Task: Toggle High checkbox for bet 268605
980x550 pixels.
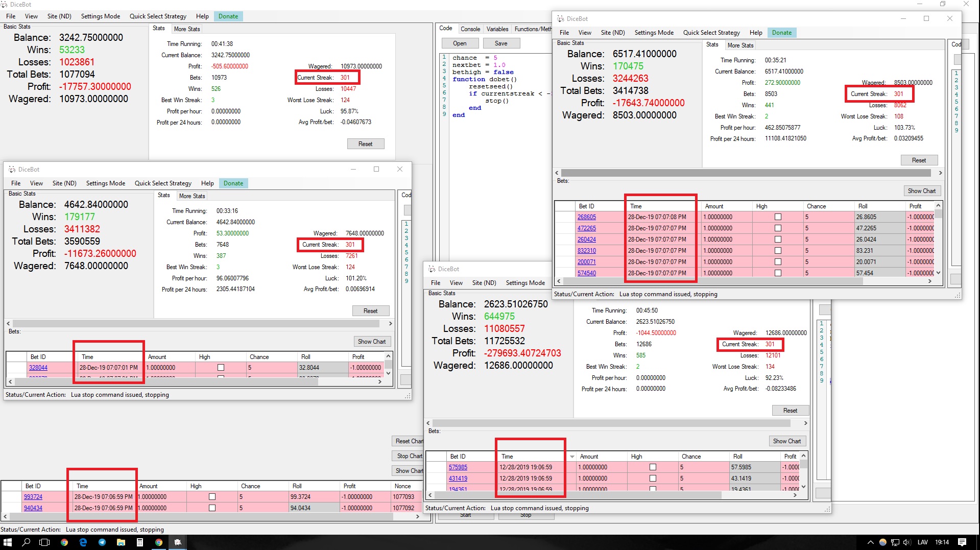Action: [x=778, y=217]
